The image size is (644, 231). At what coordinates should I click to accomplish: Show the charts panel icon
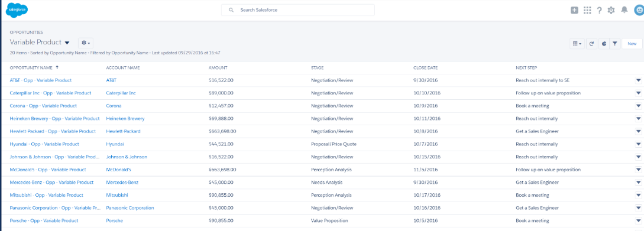pyautogui.click(x=603, y=44)
